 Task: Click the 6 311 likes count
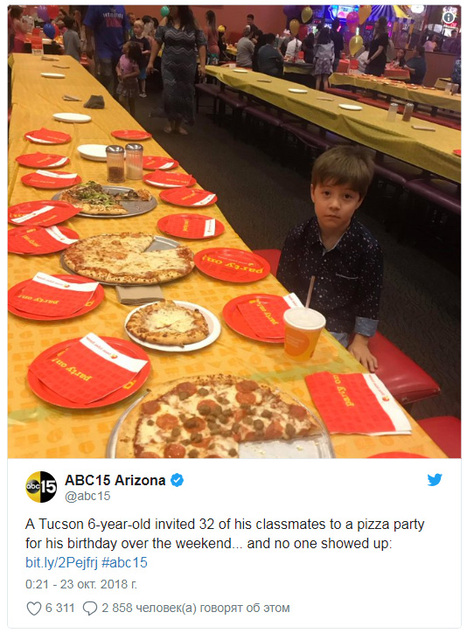click(60, 608)
